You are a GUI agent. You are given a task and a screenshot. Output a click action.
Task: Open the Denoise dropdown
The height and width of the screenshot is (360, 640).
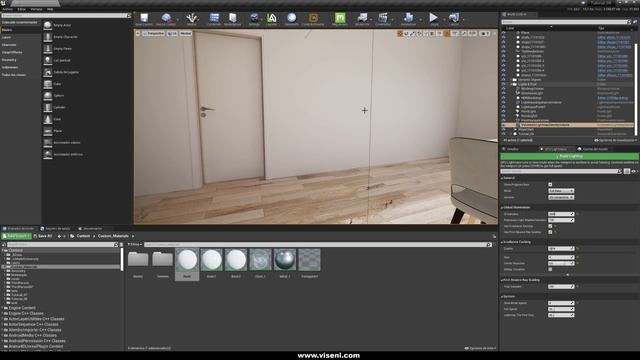(x=561, y=198)
